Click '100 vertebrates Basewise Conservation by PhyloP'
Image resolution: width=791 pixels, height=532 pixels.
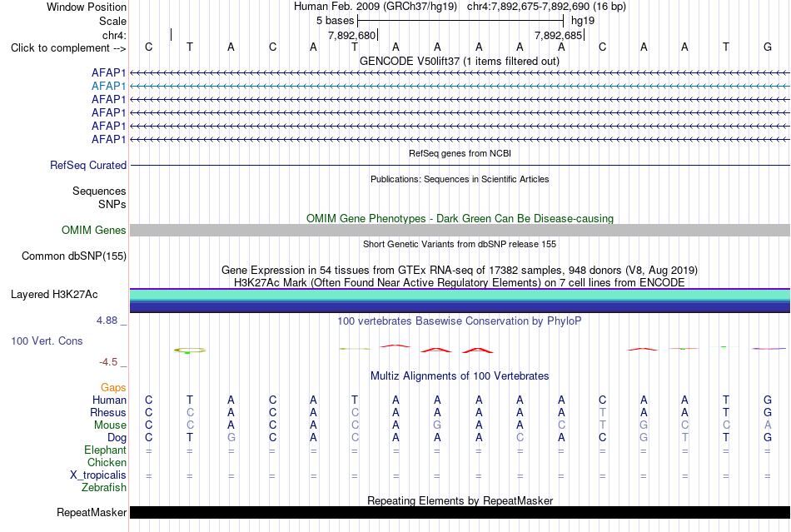click(460, 321)
